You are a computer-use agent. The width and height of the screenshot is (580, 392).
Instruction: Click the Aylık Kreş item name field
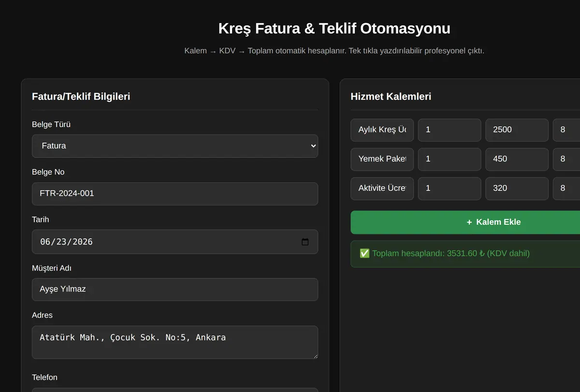click(382, 130)
